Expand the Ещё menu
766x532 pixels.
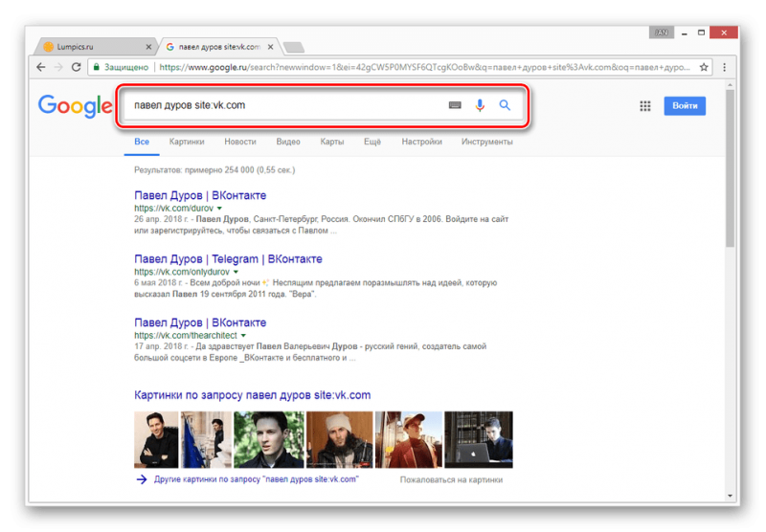coord(372,142)
